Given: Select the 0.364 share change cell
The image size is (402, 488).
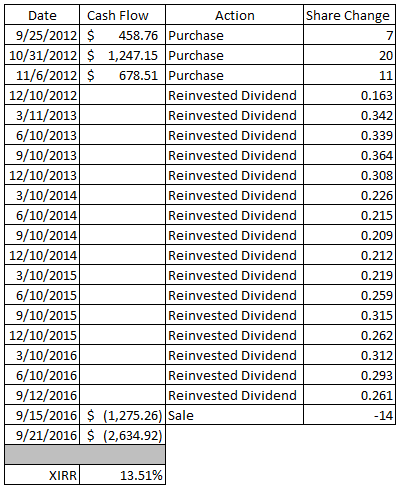Looking at the screenshot, I should click(349, 155).
